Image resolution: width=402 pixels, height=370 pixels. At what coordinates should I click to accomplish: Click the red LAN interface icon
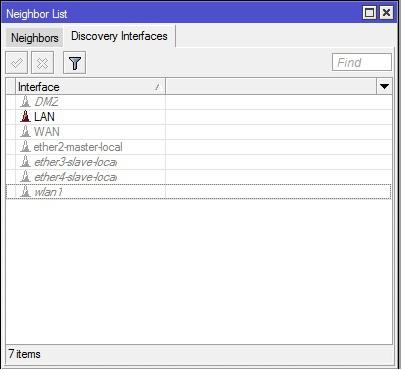tap(25, 117)
